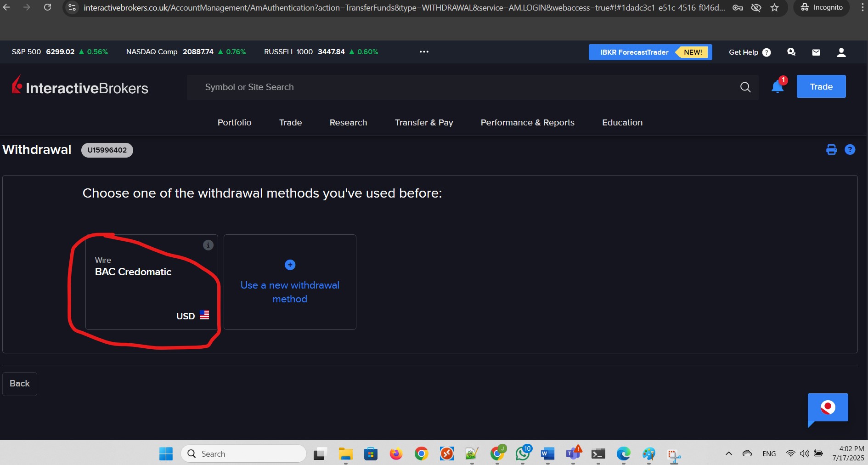Open WhatsApp from the taskbar
The width and height of the screenshot is (868, 465).
click(x=523, y=454)
